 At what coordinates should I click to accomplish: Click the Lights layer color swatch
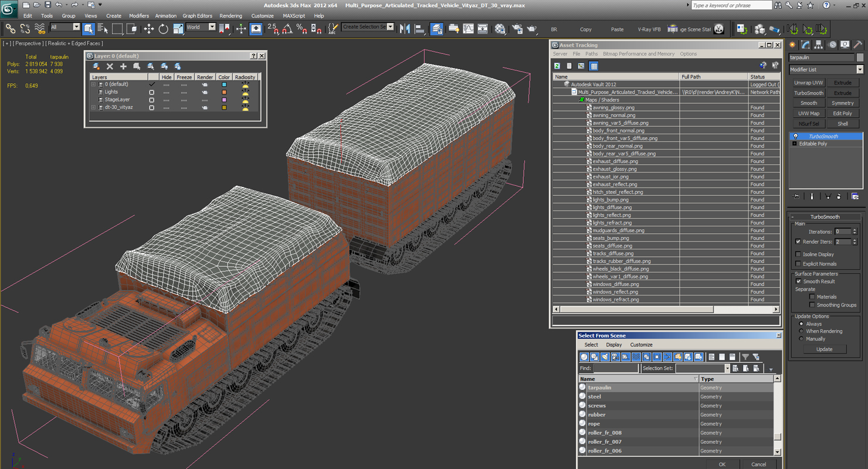[224, 92]
